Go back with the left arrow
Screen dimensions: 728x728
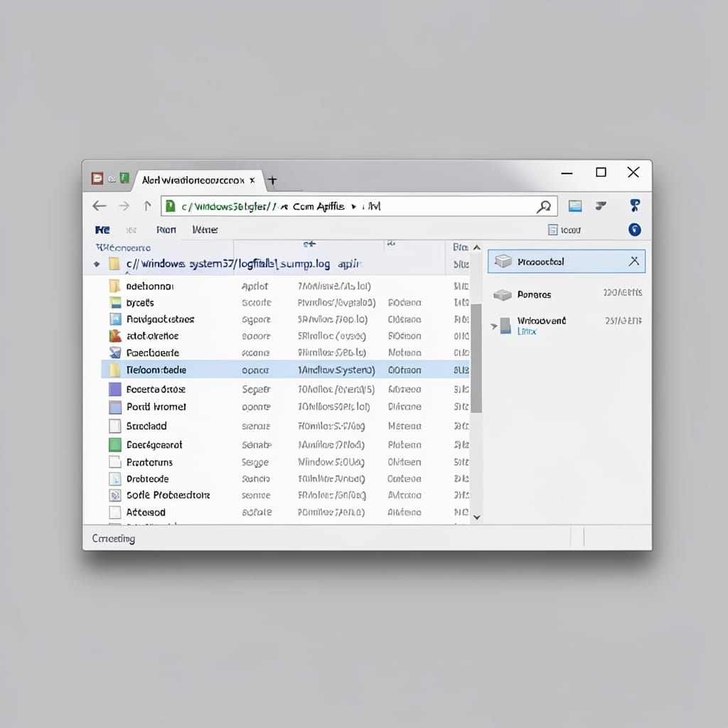100,205
